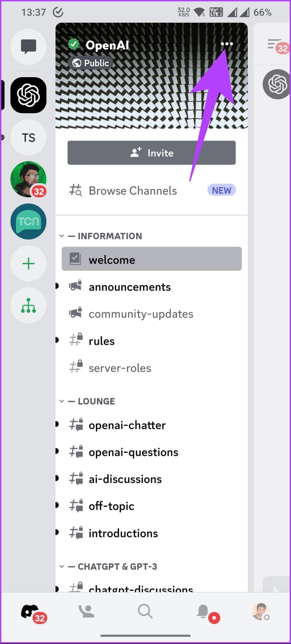Open the direct messages chat bubble icon

(x=28, y=47)
